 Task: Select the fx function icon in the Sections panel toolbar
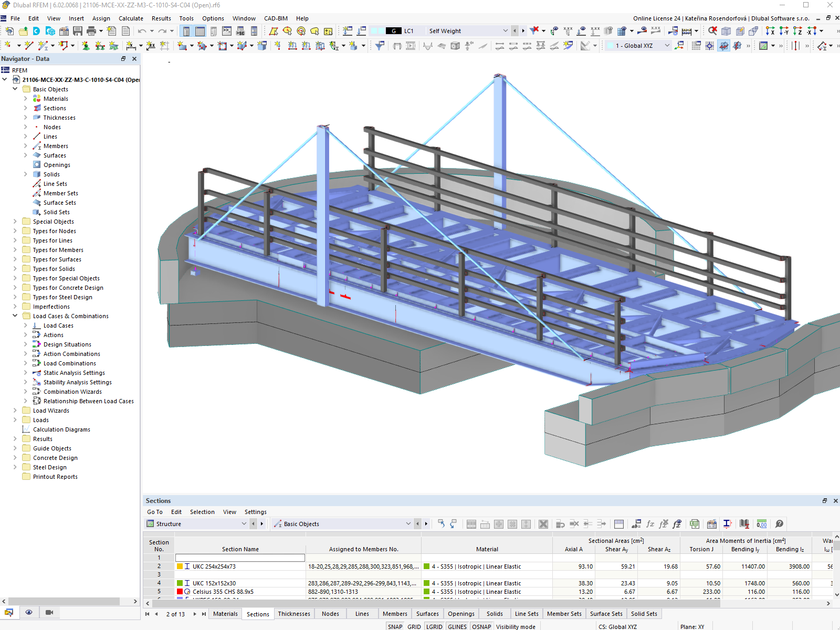point(650,523)
